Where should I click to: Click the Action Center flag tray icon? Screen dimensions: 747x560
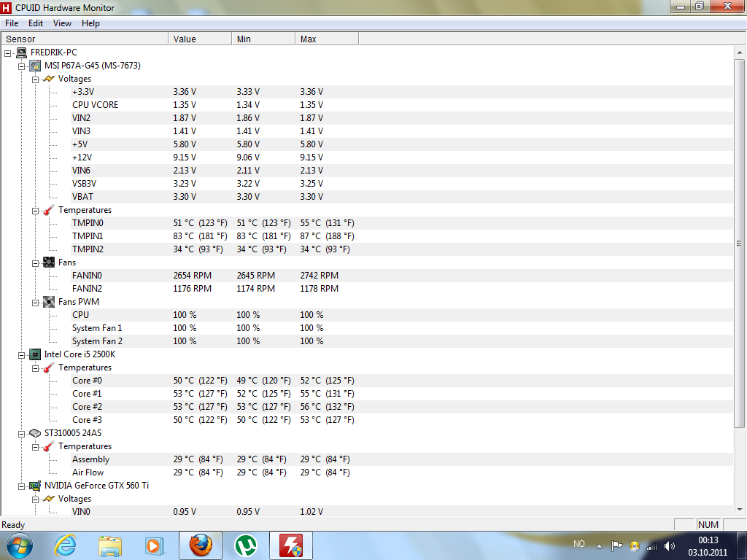coord(616,545)
